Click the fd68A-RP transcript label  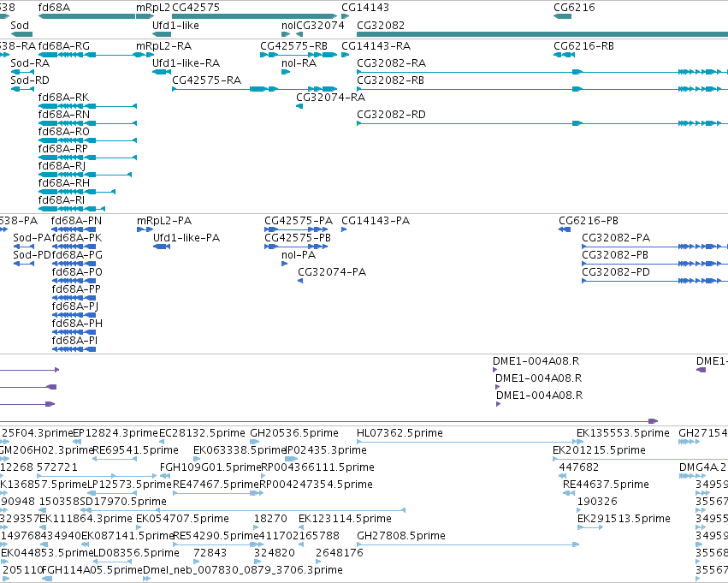63,149
